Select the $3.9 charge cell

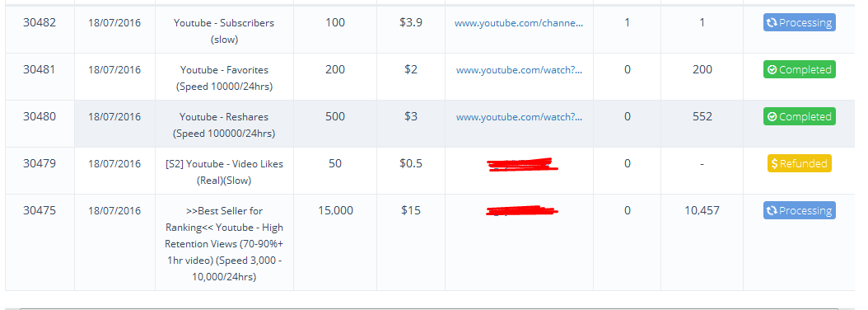411,23
